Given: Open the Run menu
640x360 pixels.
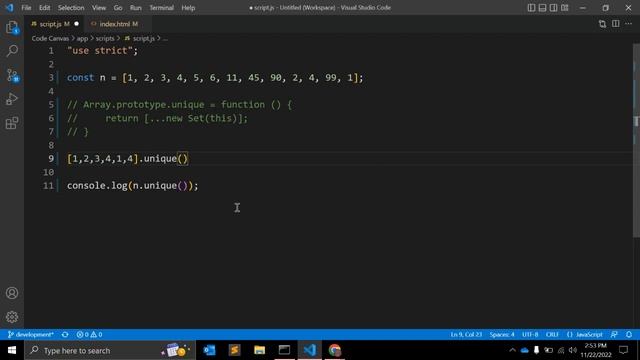Looking at the screenshot, I should click(x=136, y=8).
